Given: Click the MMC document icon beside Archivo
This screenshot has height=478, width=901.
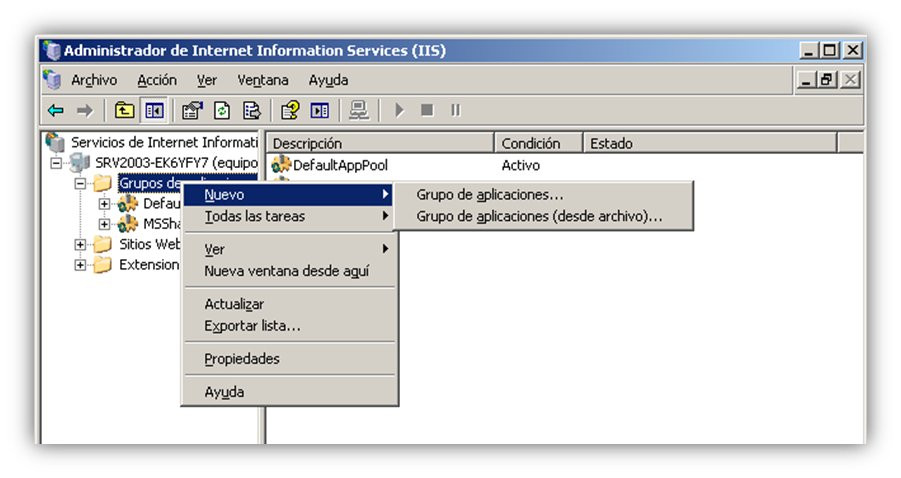Looking at the screenshot, I should pyautogui.click(x=52, y=80).
